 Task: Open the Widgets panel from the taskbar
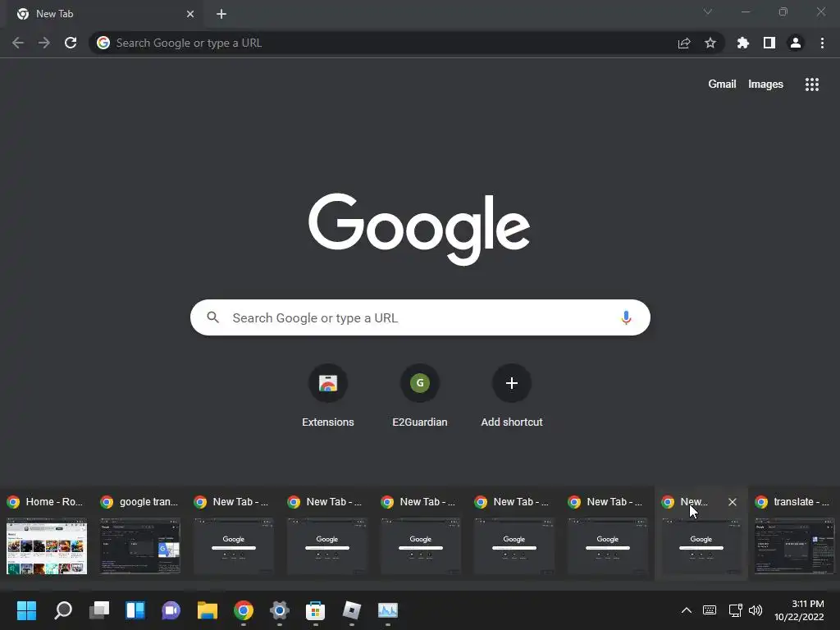(135, 610)
